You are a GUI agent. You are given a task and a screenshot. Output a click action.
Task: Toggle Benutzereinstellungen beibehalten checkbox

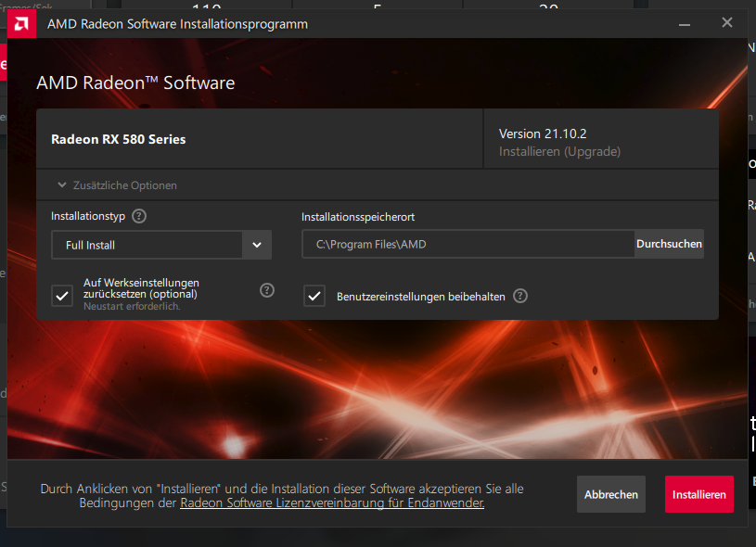[314, 296]
